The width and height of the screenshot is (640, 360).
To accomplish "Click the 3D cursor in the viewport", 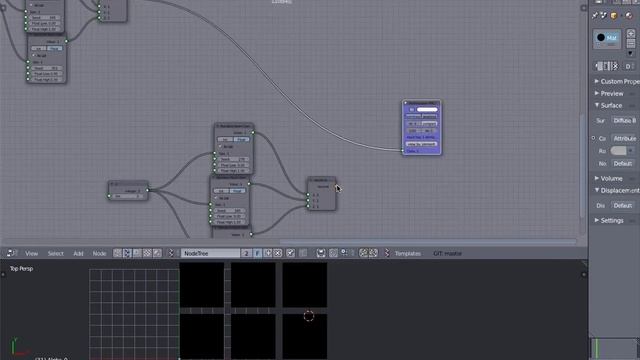I will pos(309,316).
